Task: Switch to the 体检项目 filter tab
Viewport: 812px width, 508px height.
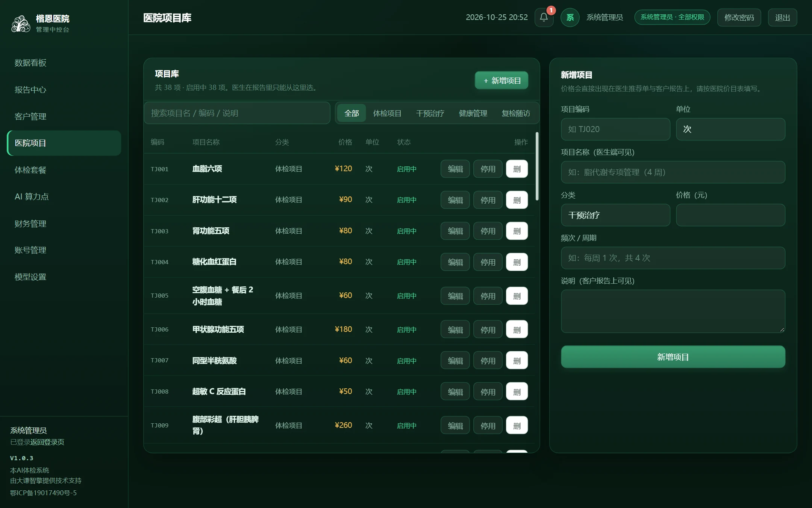Action: 387,113
